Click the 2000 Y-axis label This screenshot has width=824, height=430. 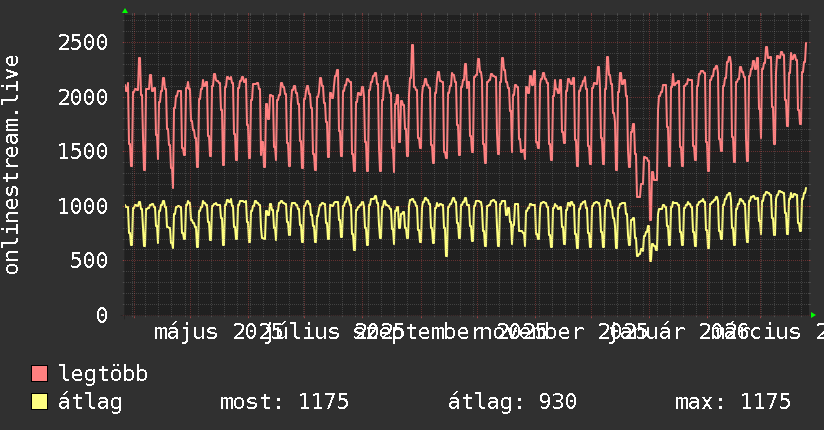[83, 97]
